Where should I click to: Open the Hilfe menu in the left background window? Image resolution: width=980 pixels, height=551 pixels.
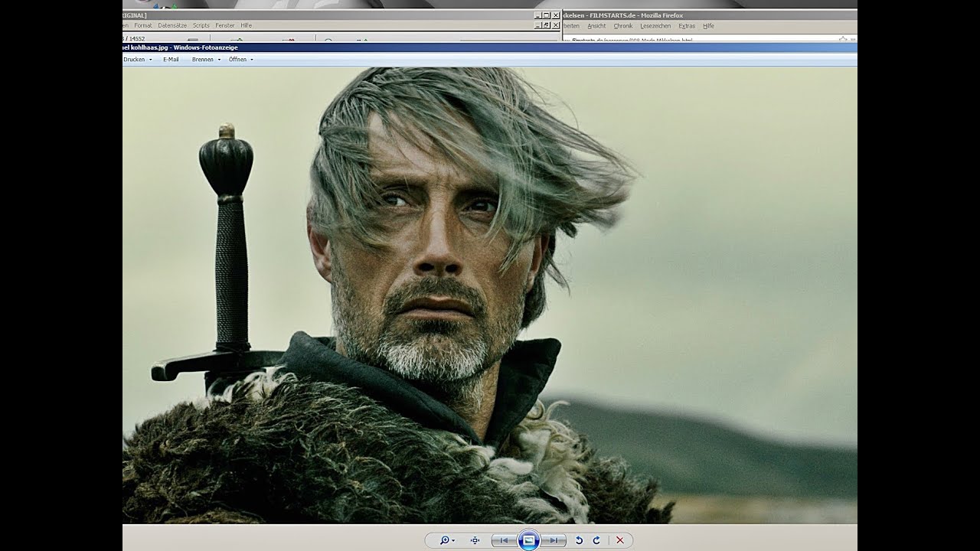click(x=247, y=25)
